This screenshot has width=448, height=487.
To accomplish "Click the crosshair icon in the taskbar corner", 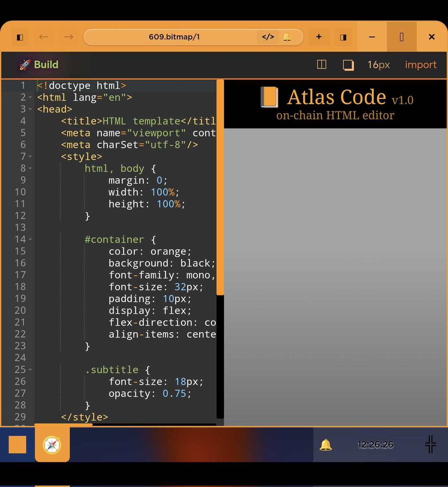I will point(431,444).
